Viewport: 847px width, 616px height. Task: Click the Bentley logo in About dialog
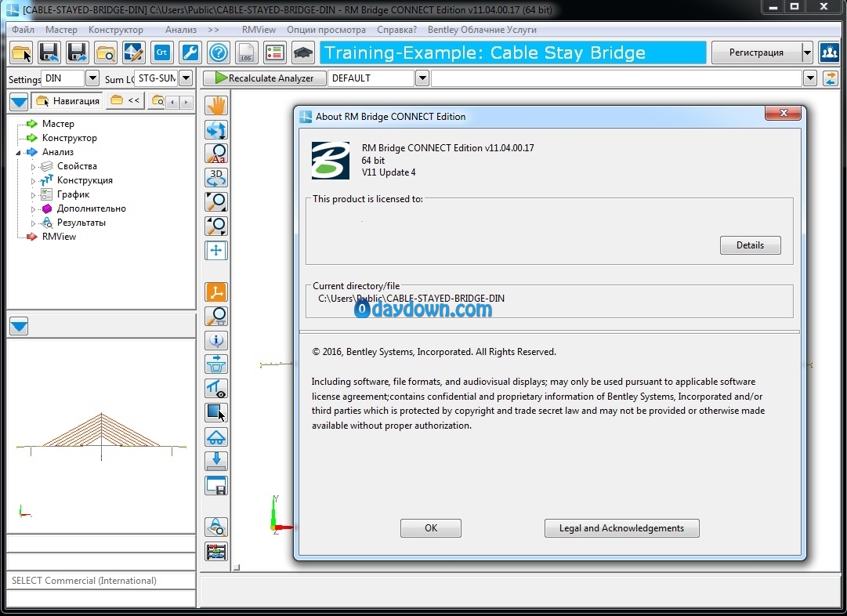point(330,161)
